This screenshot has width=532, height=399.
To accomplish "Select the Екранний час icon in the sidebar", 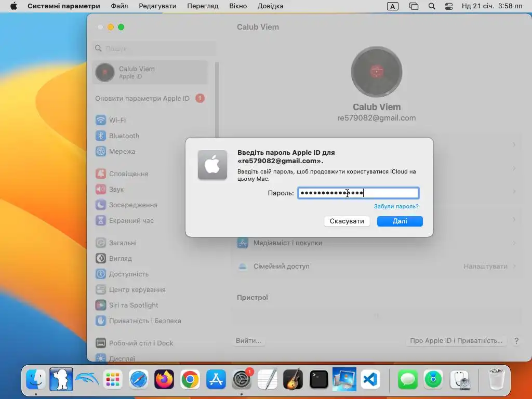I will [100, 220].
